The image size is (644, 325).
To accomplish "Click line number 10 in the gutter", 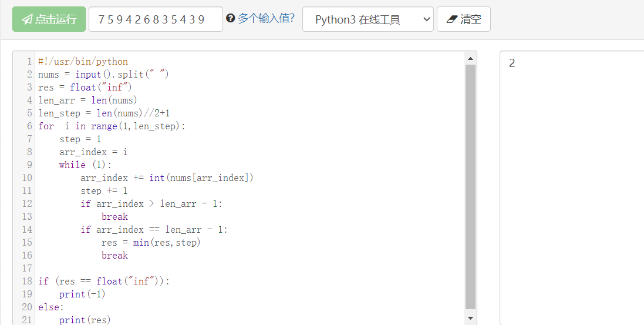I will tap(26, 178).
